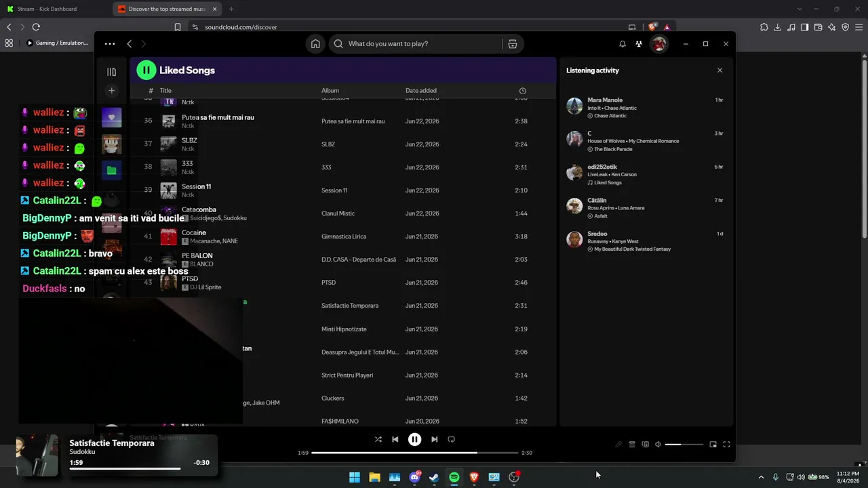Open browser extensions puzzle icon
The width and height of the screenshot is (868, 488).
[764, 27]
